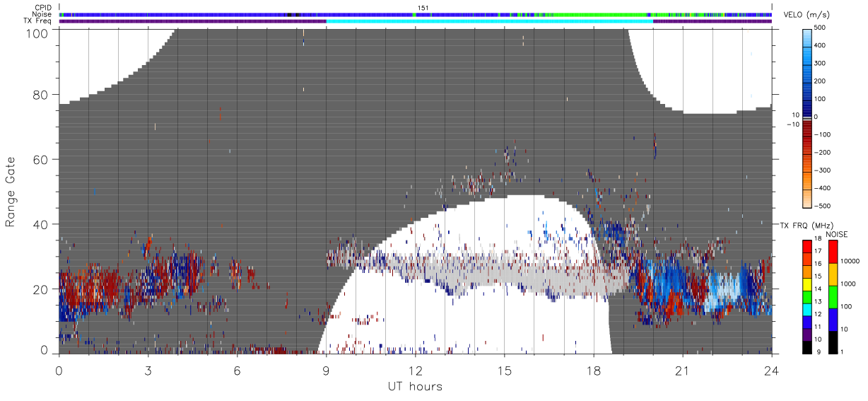
Task: Pick the orange 1000 noise level swatch
Action: 833,274
